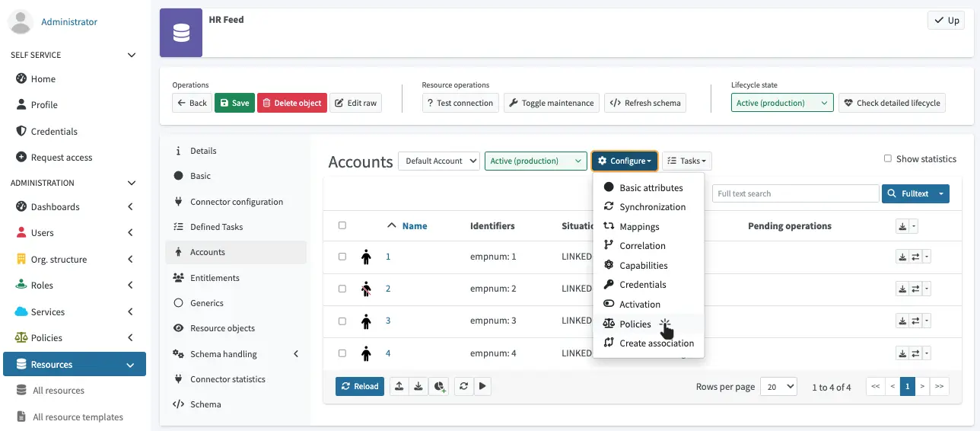Open the Entitlements section in the side panel

(x=215, y=278)
